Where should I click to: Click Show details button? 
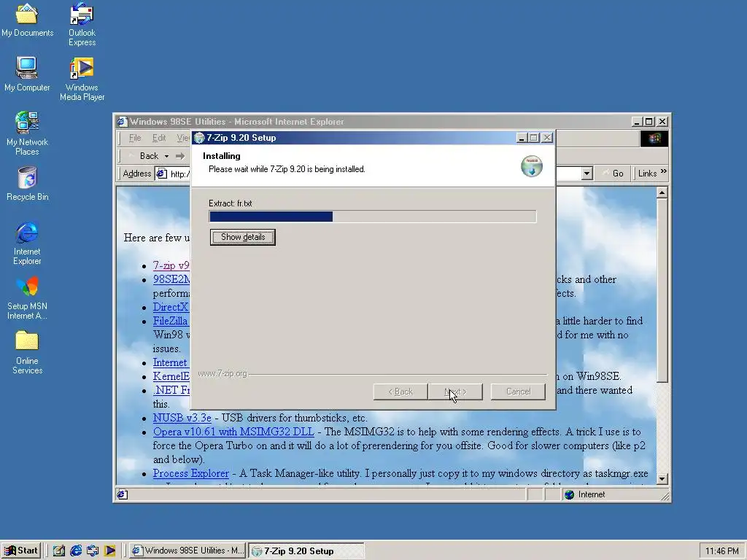(242, 237)
